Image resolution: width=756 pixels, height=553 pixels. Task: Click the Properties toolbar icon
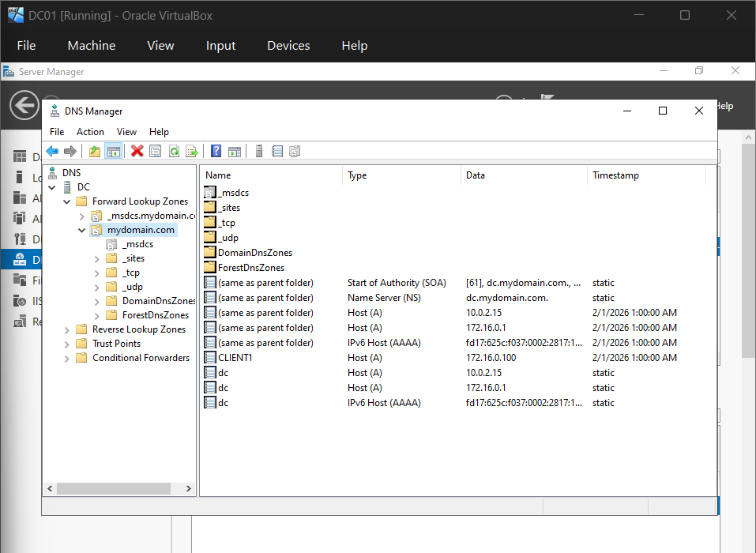(155, 152)
